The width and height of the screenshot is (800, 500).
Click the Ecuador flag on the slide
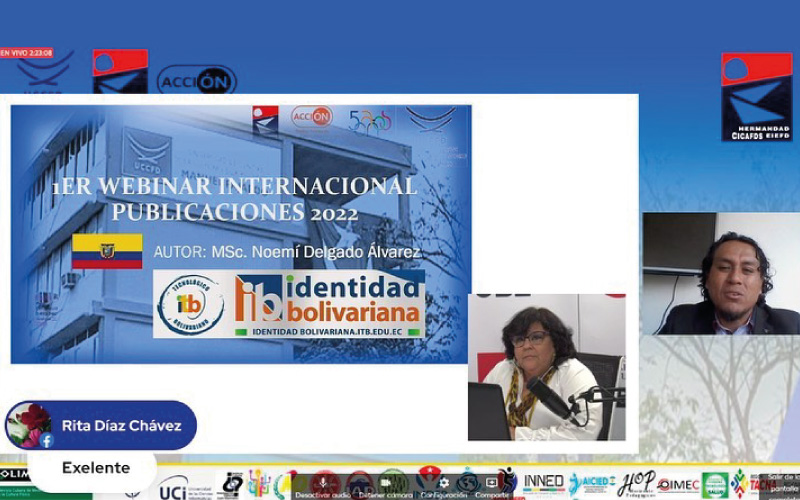107,251
